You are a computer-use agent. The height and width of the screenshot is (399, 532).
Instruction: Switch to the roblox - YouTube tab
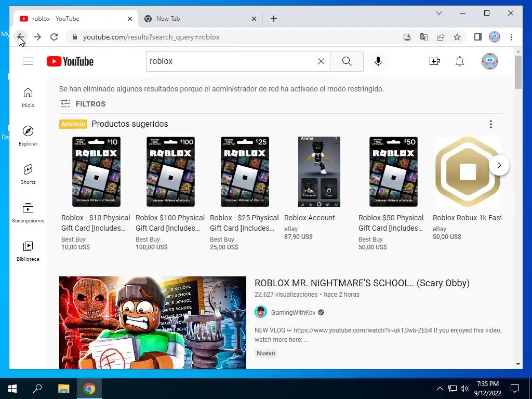click(75, 19)
